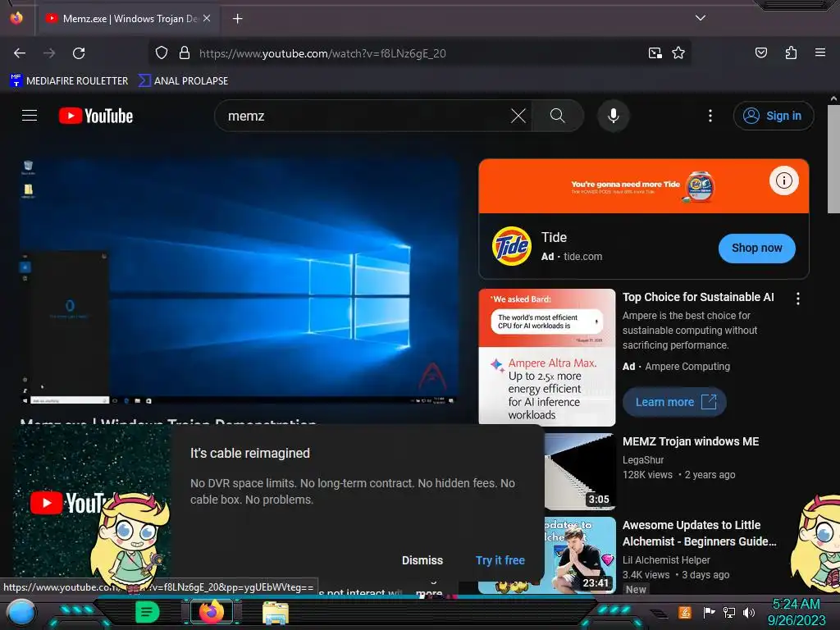Open the green notes app on taskbar
The height and width of the screenshot is (630, 840).
[147, 612]
